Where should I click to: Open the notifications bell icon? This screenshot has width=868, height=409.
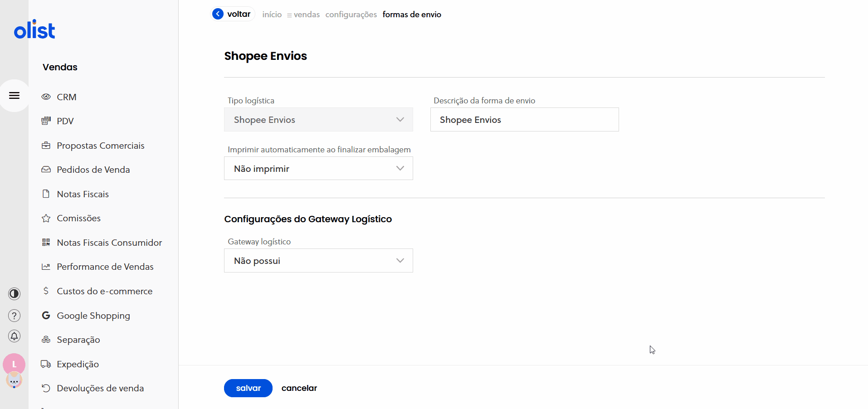pos(15,336)
